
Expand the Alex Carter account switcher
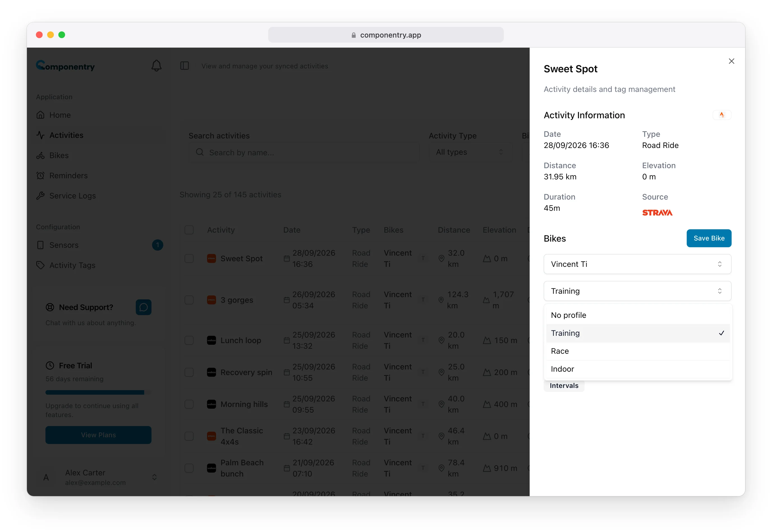point(154,477)
